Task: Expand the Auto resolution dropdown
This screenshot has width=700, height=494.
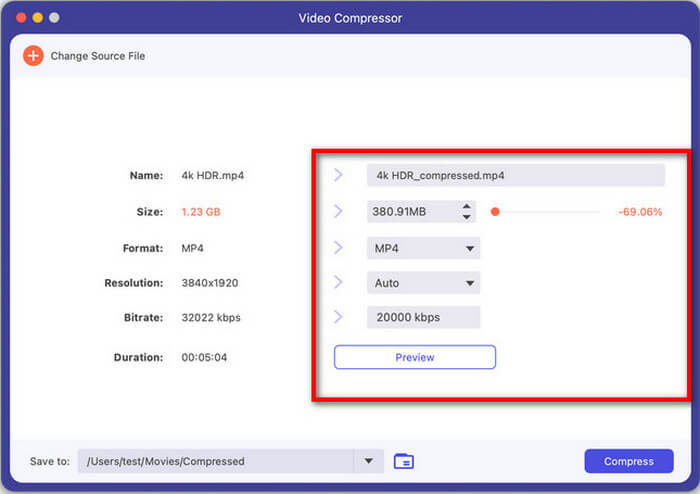Action: [x=468, y=284]
